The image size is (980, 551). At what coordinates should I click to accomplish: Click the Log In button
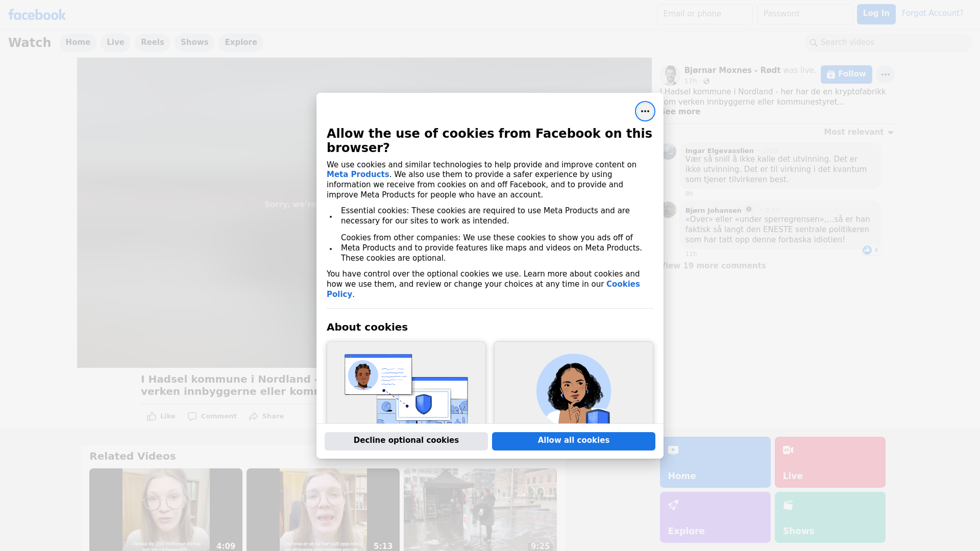click(x=876, y=14)
